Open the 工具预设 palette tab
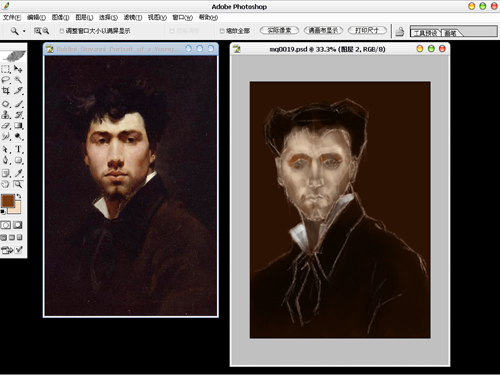The height and width of the screenshot is (375, 500). coord(425,33)
